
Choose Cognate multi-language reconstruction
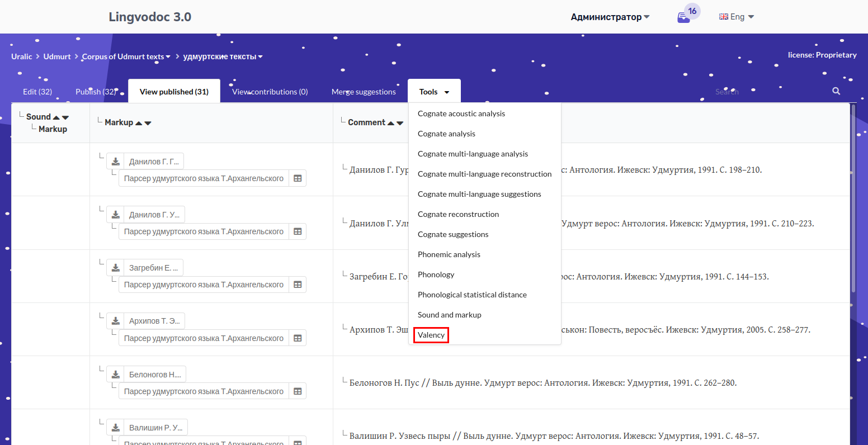click(x=485, y=174)
